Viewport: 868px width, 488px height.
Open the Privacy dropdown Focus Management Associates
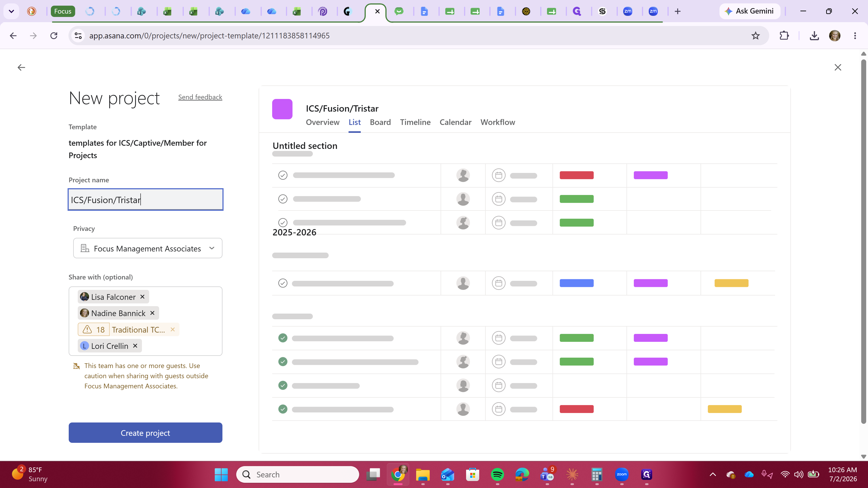(148, 248)
